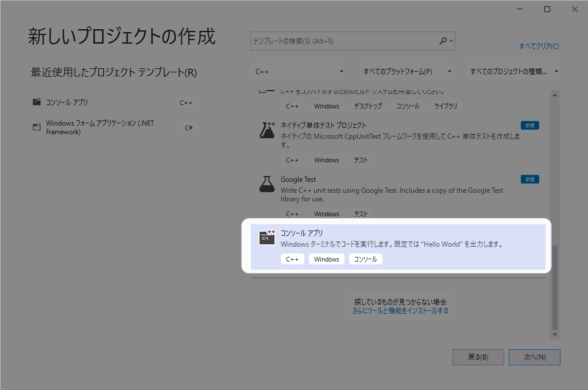588x390 pixels.
Task: Close the new project dialog window
Action: 574,9
